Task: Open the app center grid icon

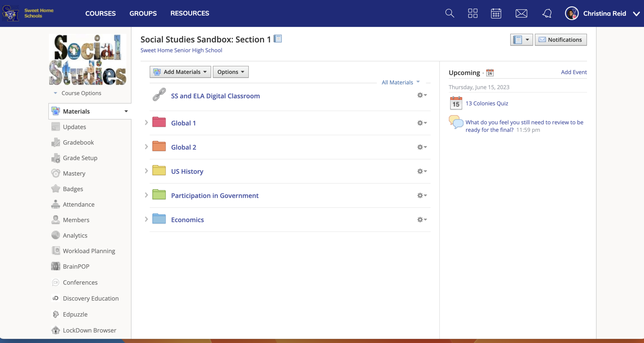Action: point(473,13)
